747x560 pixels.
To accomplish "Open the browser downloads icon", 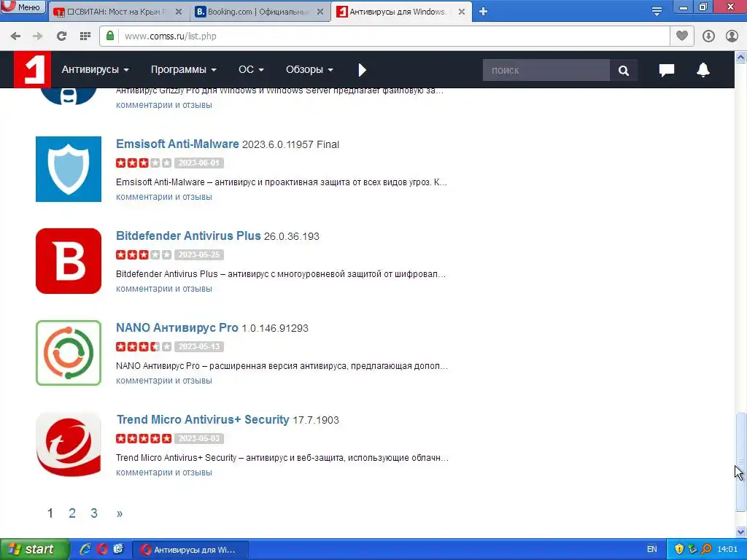I will click(708, 36).
